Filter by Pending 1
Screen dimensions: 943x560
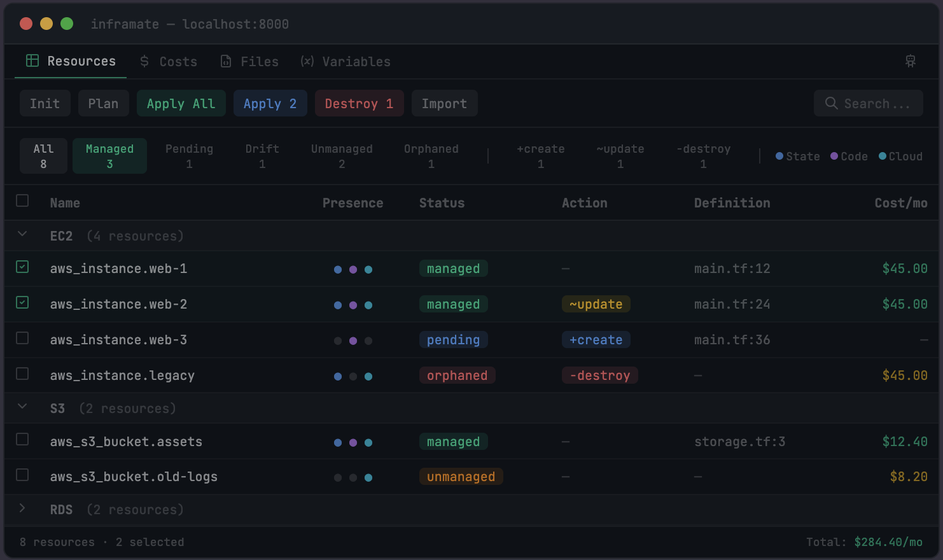[189, 156]
